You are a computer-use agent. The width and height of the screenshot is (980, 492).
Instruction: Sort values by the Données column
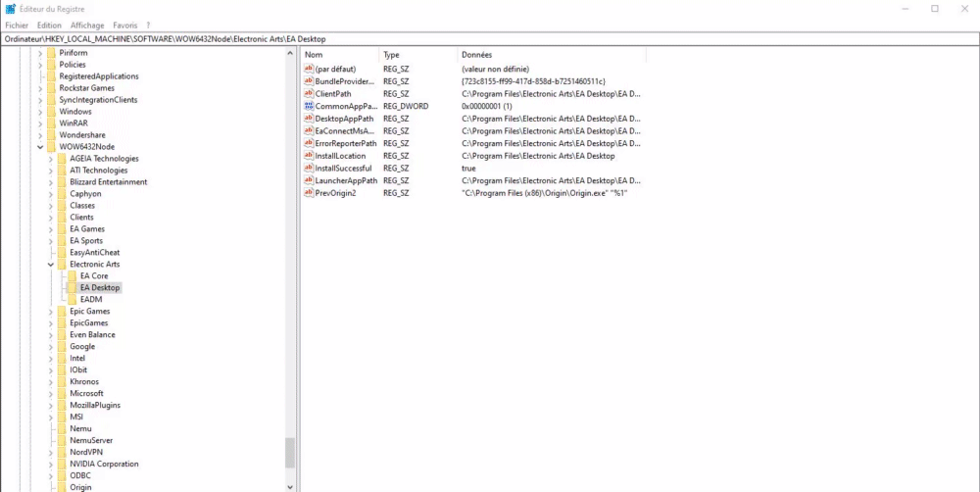pyautogui.click(x=551, y=55)
